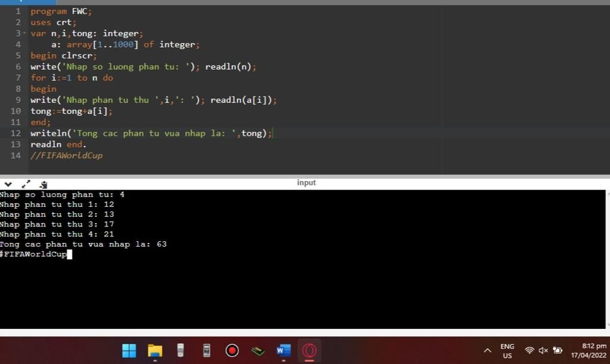Click the clear console icon
Image resolution: width=610 pixels, height=364 pixels.
43,185
